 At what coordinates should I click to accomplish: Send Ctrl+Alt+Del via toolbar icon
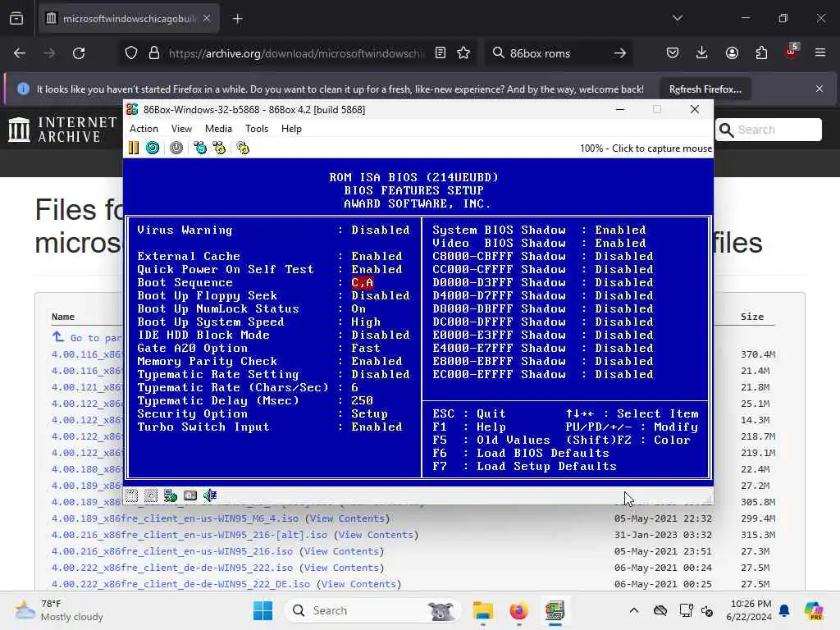pos(200,148)
